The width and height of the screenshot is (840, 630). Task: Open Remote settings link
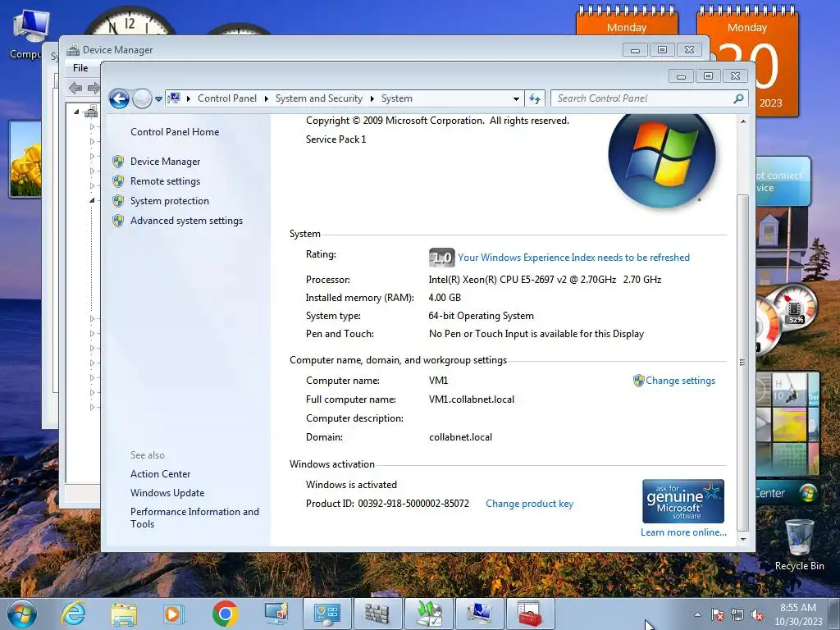click(165, 181)
